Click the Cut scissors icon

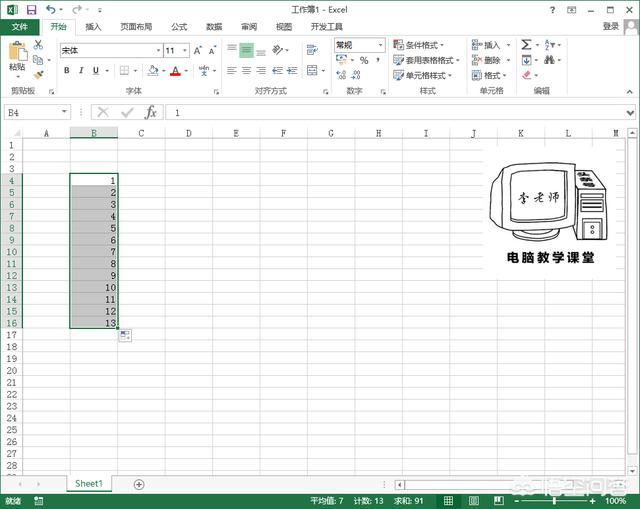(x=38, y=45)
